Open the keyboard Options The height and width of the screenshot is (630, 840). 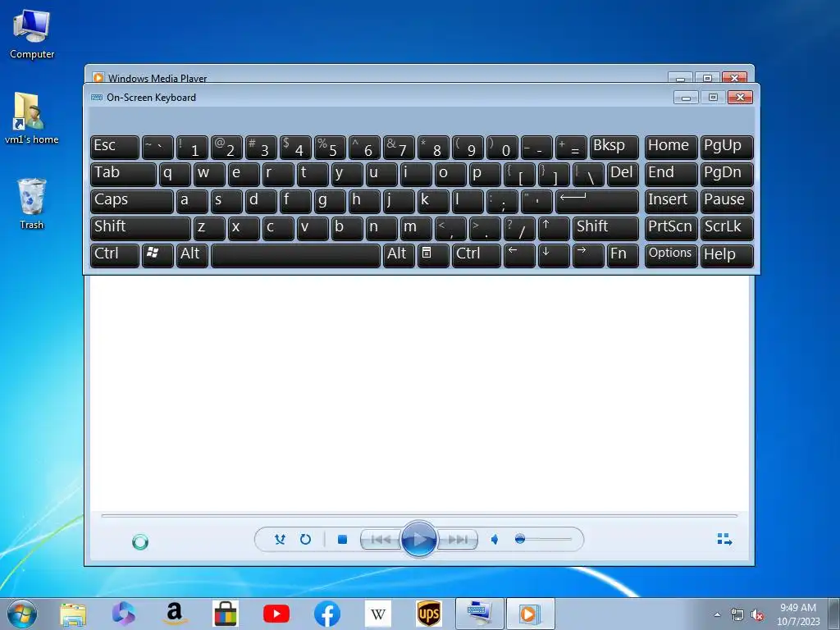[x=671, y=256]
